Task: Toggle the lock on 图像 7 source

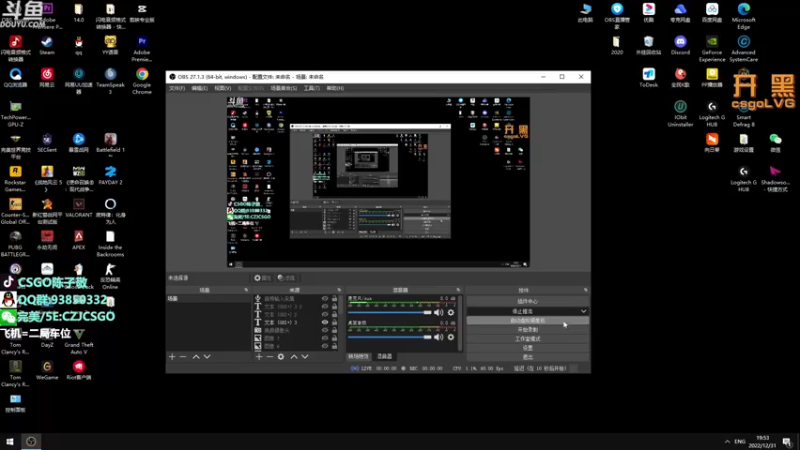Action: 335,338
